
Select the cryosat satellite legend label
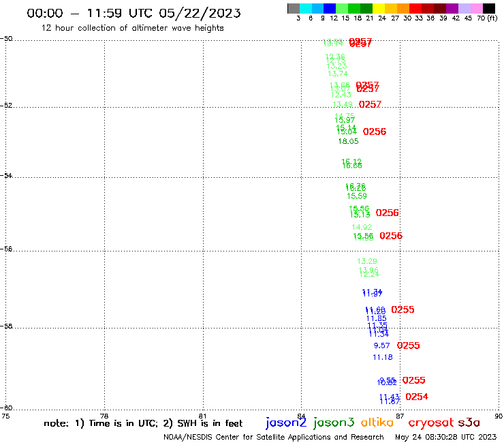point(431,423)
